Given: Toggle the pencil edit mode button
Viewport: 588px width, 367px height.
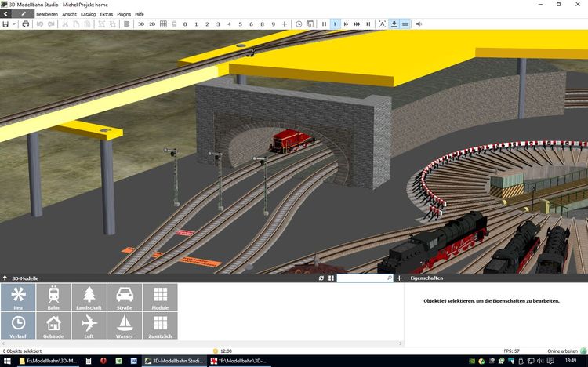Looking at the screenshot, I should coord(24,14).
